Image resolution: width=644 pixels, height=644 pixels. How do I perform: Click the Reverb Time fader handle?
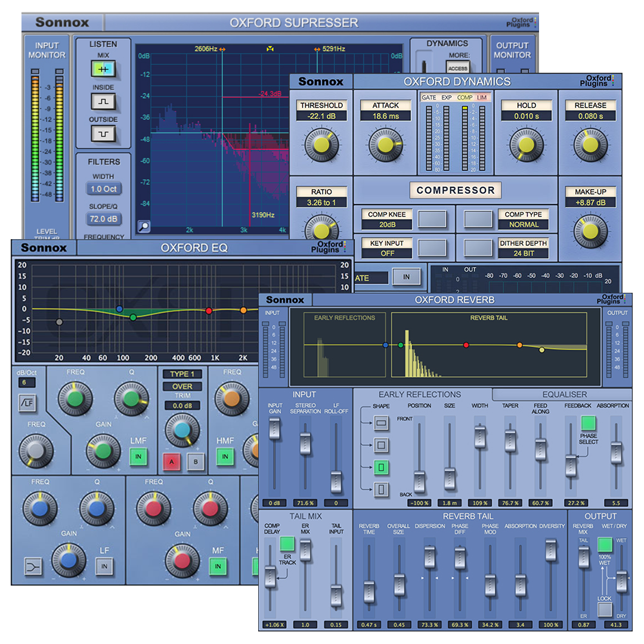point(369,592)
